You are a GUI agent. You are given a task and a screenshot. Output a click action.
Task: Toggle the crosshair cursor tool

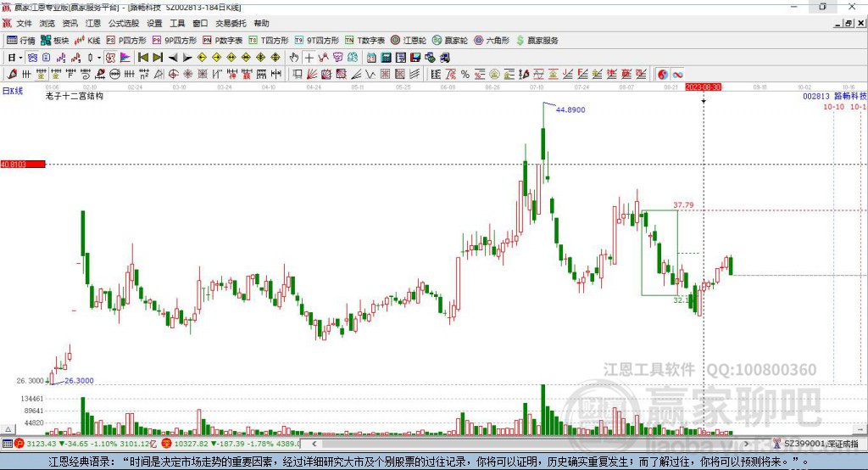point(309,58)
